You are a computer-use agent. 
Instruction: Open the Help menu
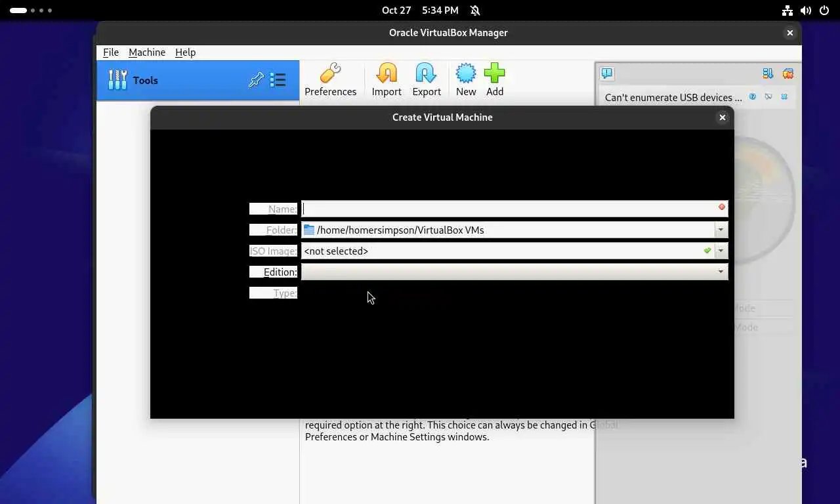(185, 52)
